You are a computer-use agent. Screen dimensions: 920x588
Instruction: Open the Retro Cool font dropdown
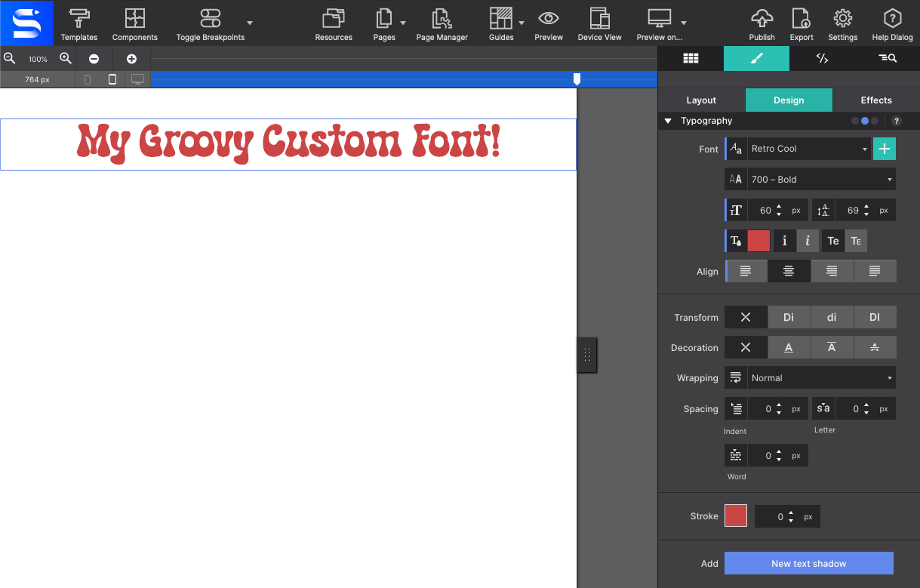[x=809, y=149]
